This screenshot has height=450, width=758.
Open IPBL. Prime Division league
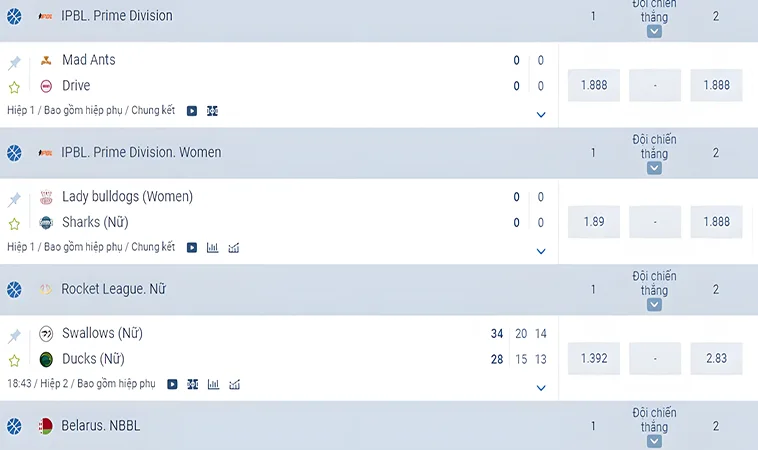tap(117, 16)
